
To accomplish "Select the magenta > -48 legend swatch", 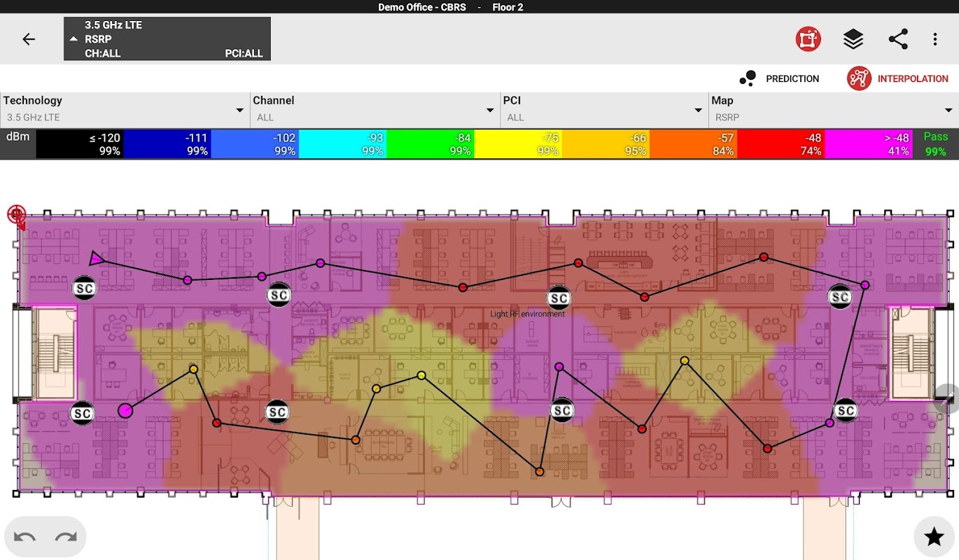I will tap(868, 144).
